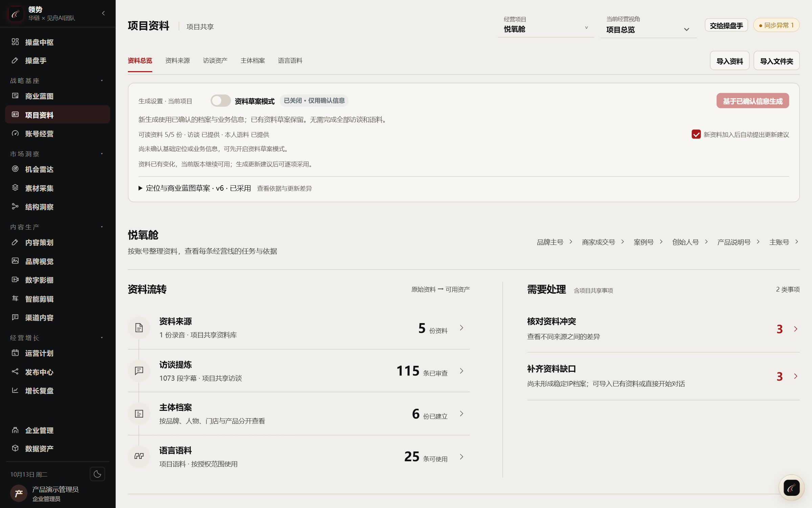Open 核对资料冲突 chevron
The image size is (812, 508).
tap(795, 329)
